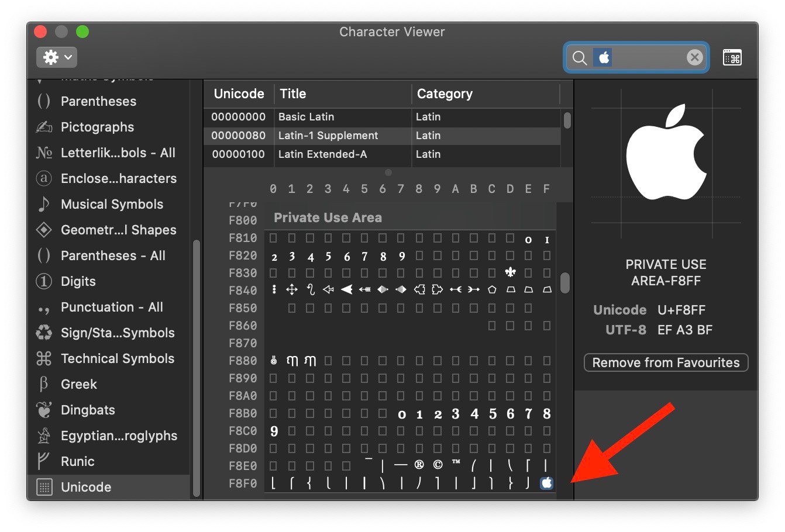Pick the fleur-de-lis glyph in row F830

click(x=510, y=272)
